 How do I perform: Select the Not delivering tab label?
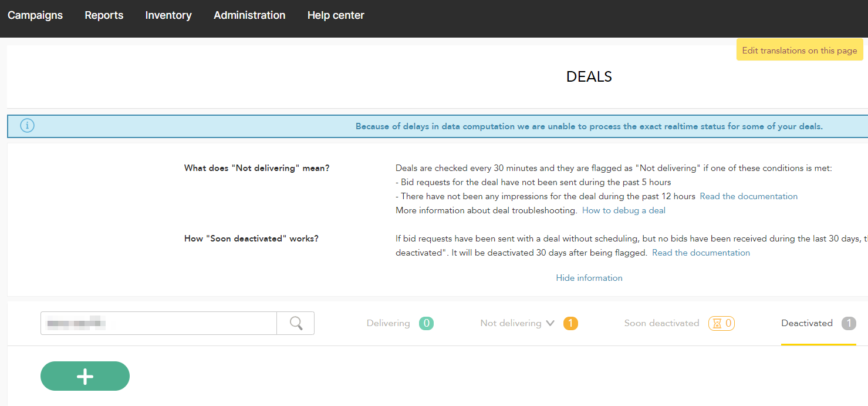pos(511,323)
